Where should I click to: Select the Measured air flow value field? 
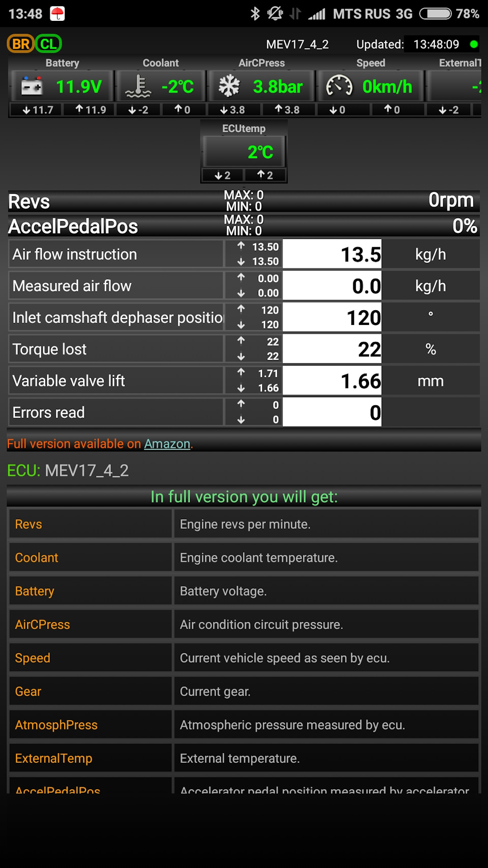coord(332,286)
